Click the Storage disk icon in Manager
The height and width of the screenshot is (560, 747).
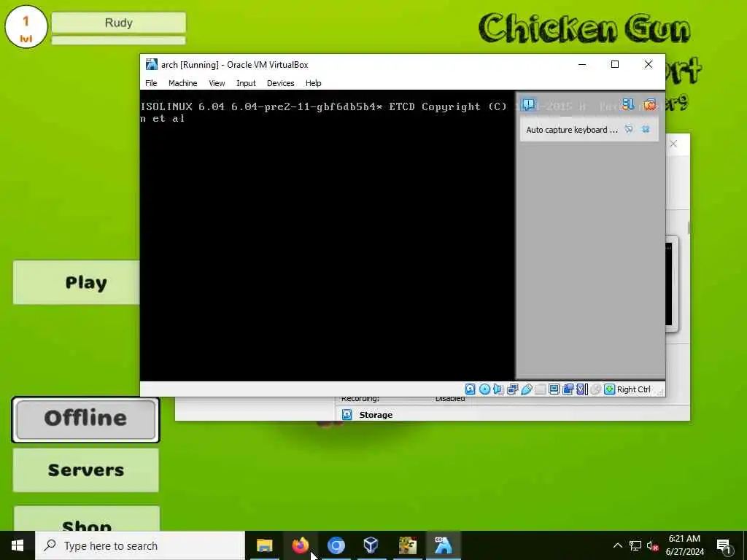pos(347,415)
